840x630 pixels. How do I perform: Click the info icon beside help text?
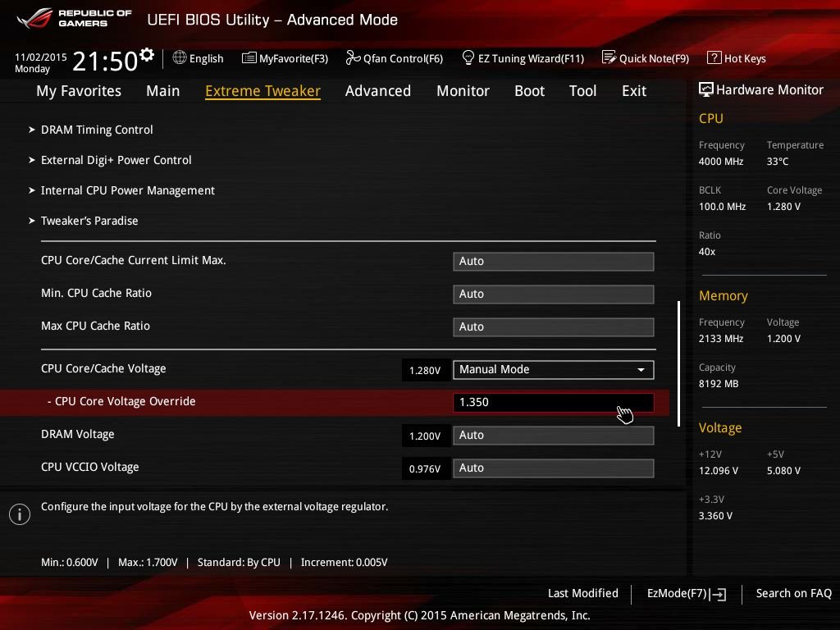(x=20, y=514)
